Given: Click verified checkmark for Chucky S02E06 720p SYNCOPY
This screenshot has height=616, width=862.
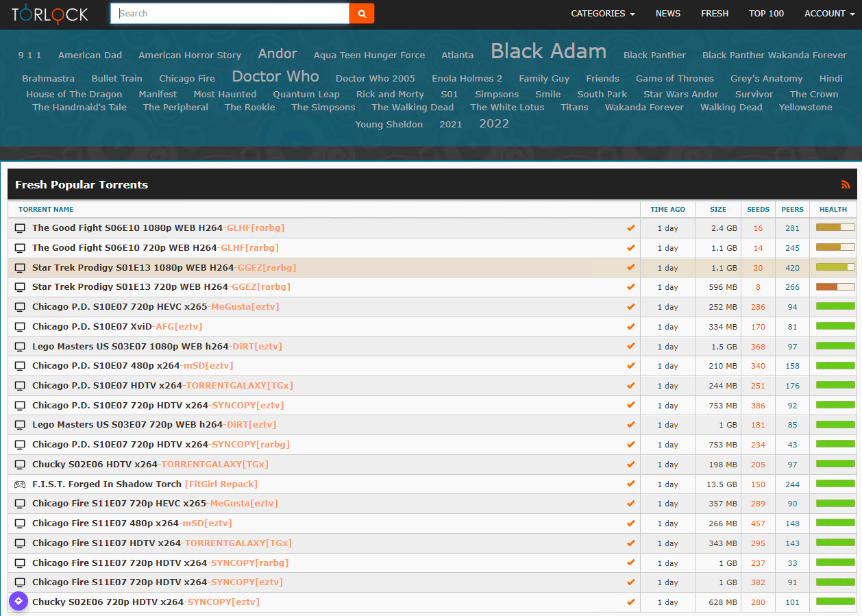Looking at the screenshot, I should tap(630, 602).
